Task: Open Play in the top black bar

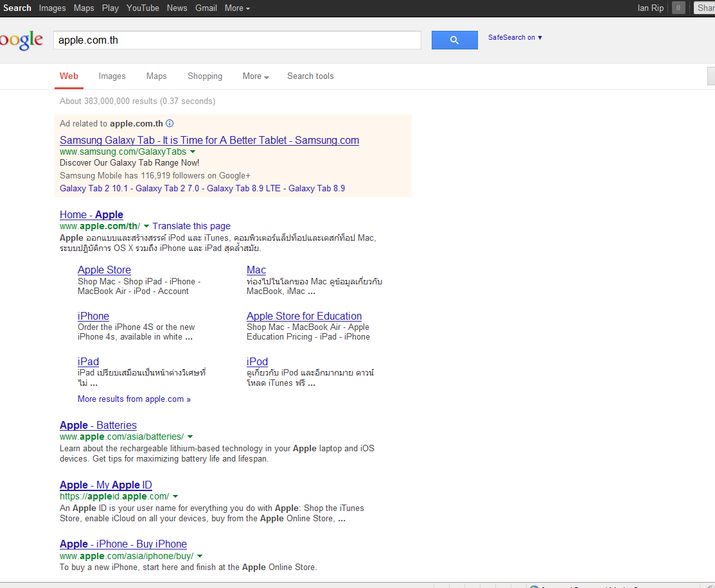Action: pyautogui.click(x=110, y=8)
